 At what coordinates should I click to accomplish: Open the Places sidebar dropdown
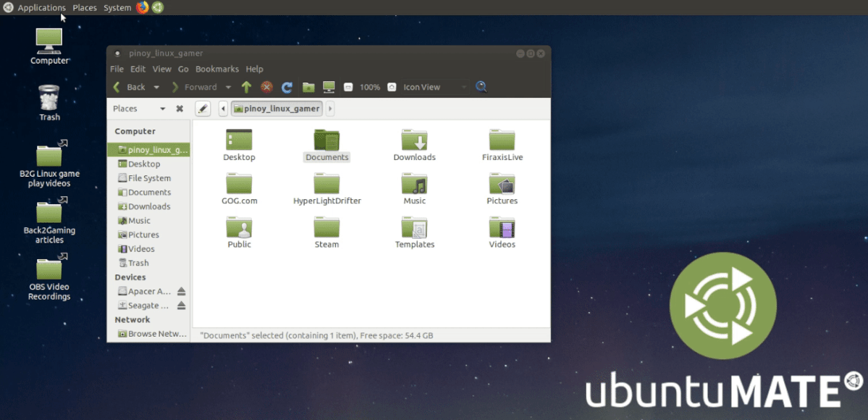point(162,108)
